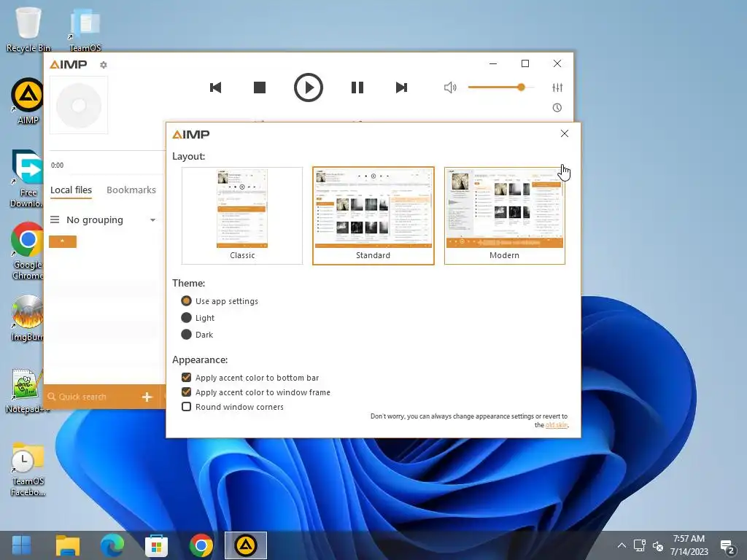Image resolution: width=747 pixels, height=560 pixels.
Task: Select the TeamOS desktop shortcut
Action: 85,29
